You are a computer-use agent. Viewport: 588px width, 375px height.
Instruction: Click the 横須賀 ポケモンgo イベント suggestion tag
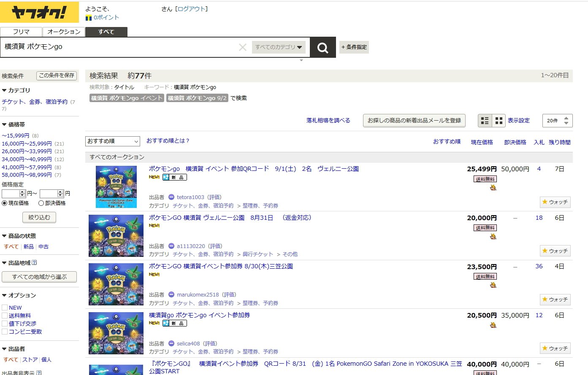point(127,98)
